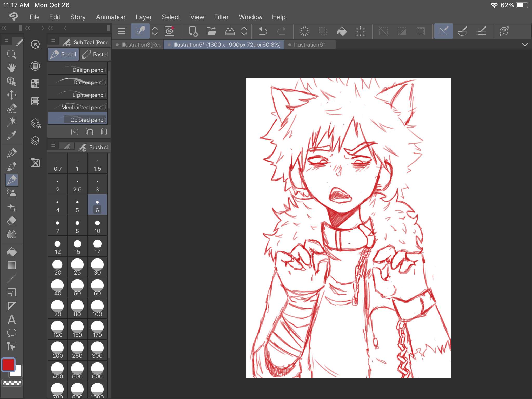This screenshot has width=532, height=399.
Task: Select the Blend tool
Action: coord(11,234)
